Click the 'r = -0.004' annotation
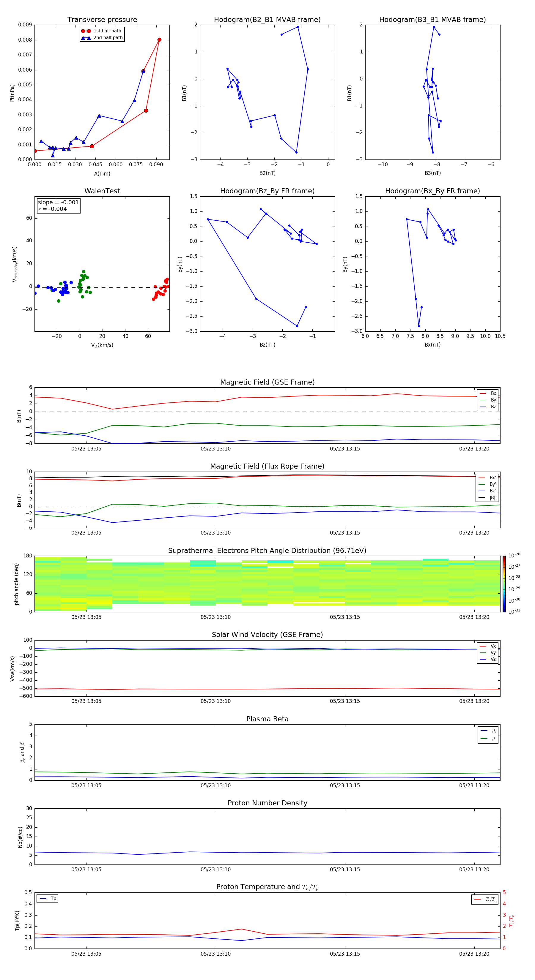This screenshot has height=980, width=535. 53,209
